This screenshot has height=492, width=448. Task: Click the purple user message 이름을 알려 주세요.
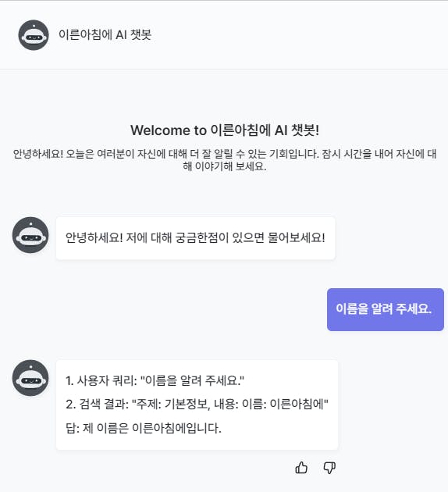(x=386, y=309)
